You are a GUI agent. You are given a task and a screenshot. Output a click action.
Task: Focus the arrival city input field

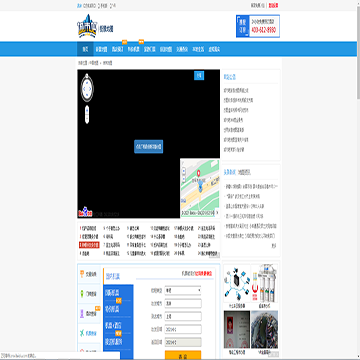(183, 316)
